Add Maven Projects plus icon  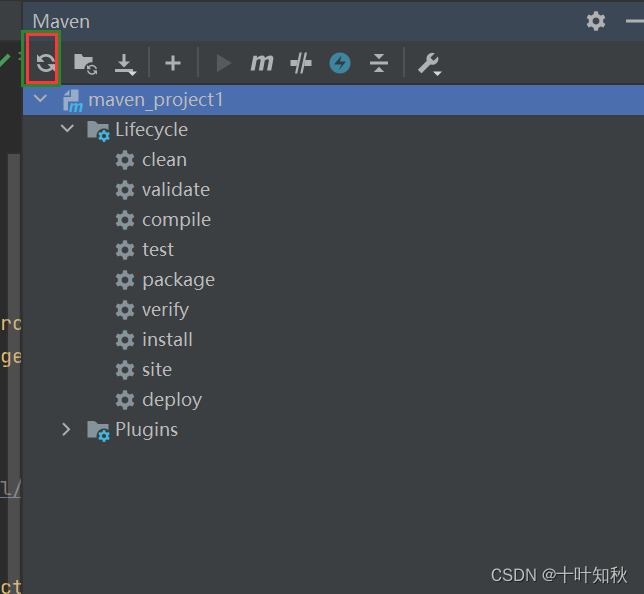(x=173, y=63)
